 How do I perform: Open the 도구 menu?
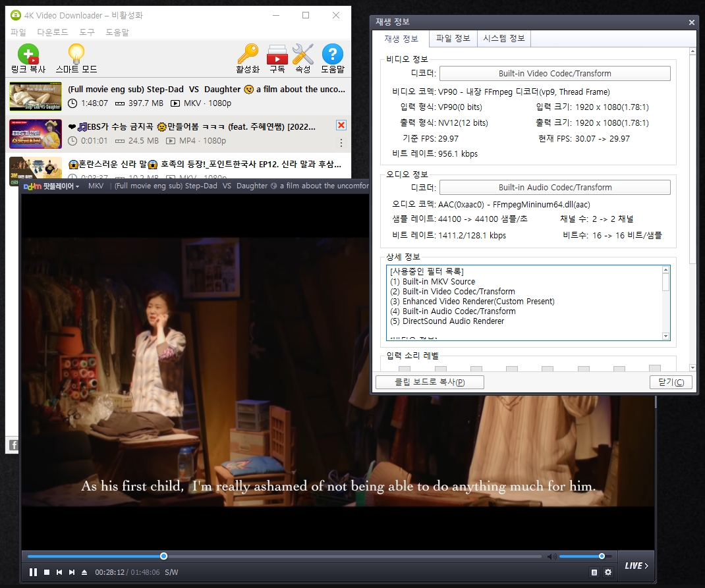(x=87, y=32)
